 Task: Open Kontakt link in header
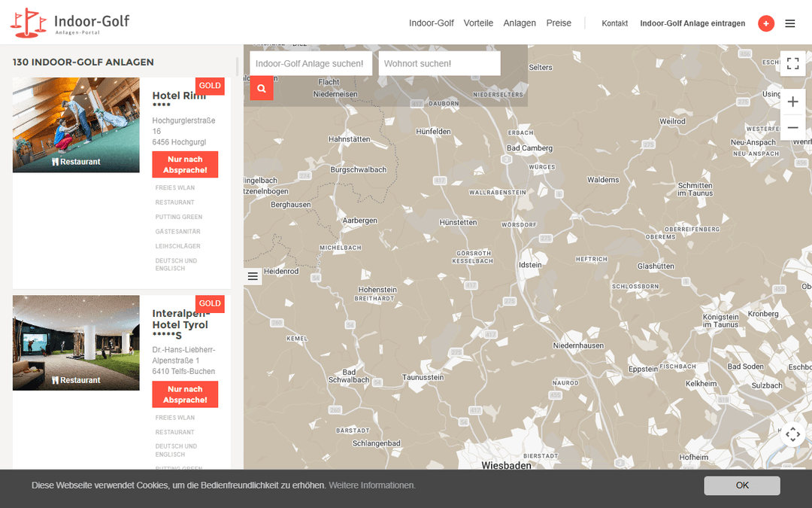tap(615, 23)
